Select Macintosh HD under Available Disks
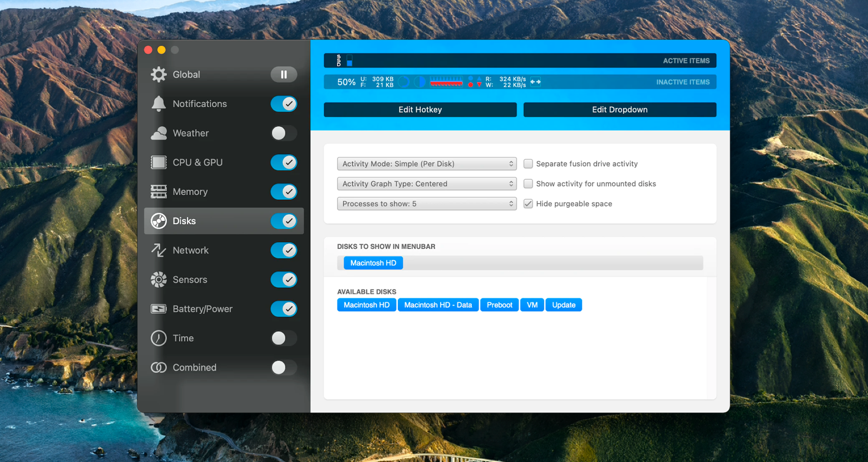The image size is (868, 462). click(367, 305)
